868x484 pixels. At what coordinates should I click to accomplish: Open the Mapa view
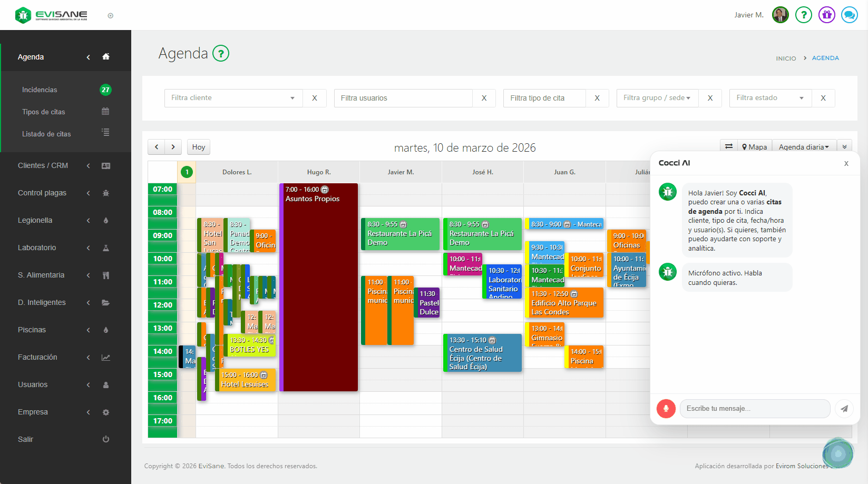click(755, 147)
